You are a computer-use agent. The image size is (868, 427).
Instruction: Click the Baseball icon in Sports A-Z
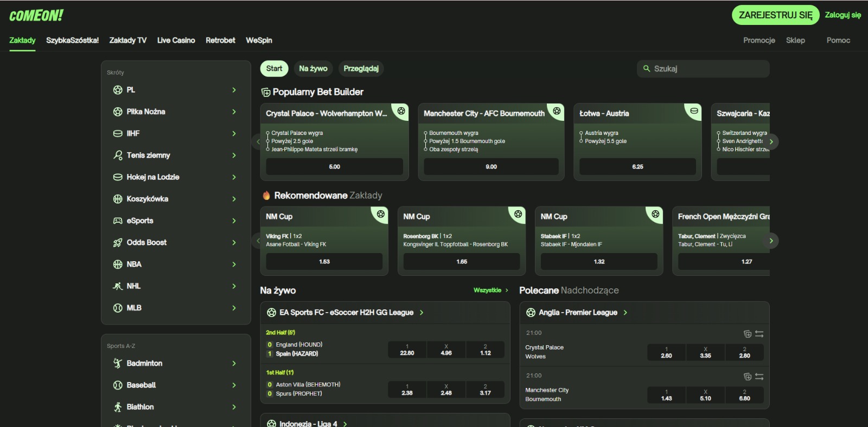click(118, 385)
